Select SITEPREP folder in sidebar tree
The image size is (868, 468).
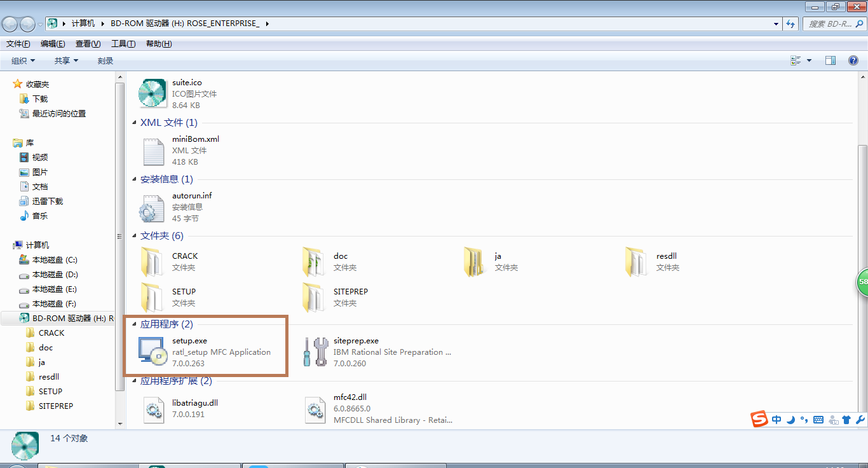[56, 406]
